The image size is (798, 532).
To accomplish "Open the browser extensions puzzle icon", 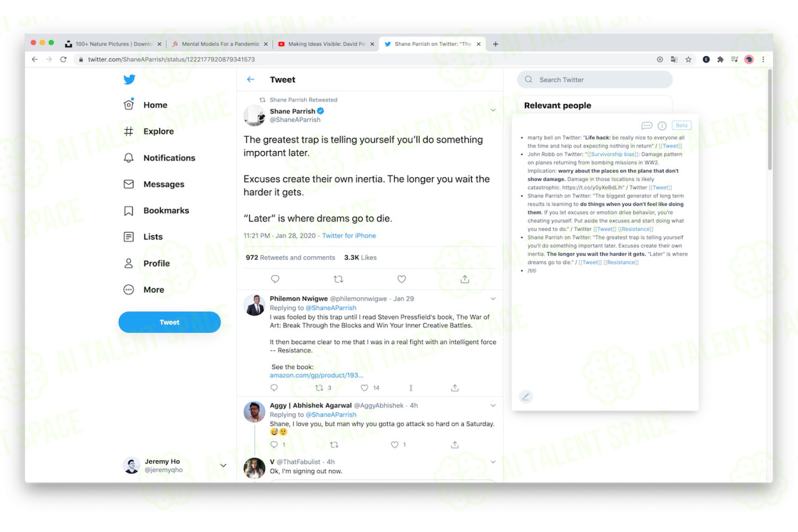I will (x=720, y=60).
